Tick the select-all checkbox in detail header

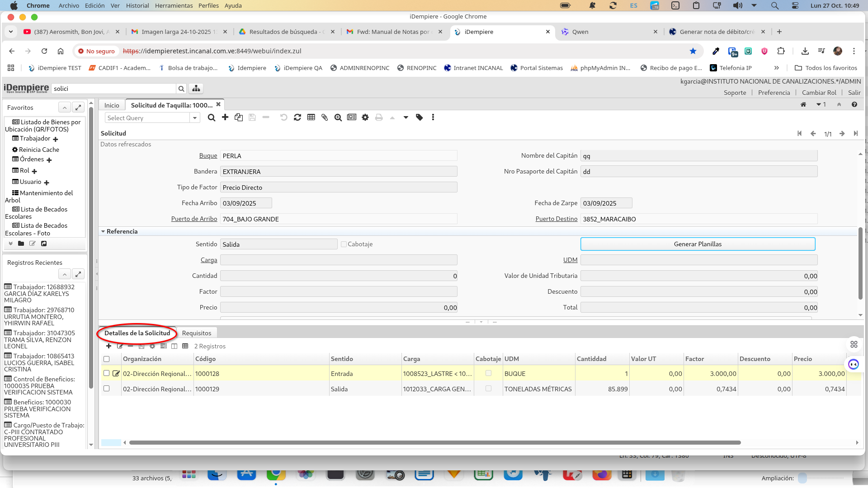[x=107, y=359]
